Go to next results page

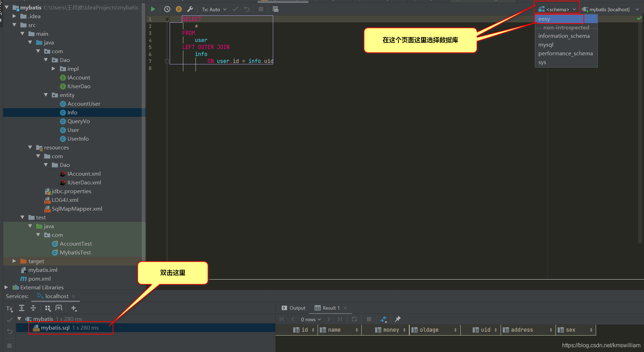point(328,319)
